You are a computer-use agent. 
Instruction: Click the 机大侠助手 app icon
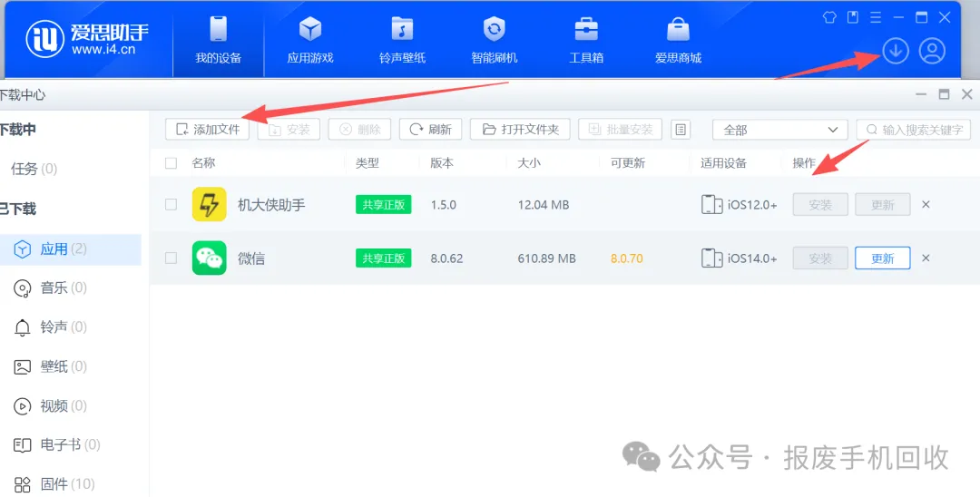tap(210, 204)
